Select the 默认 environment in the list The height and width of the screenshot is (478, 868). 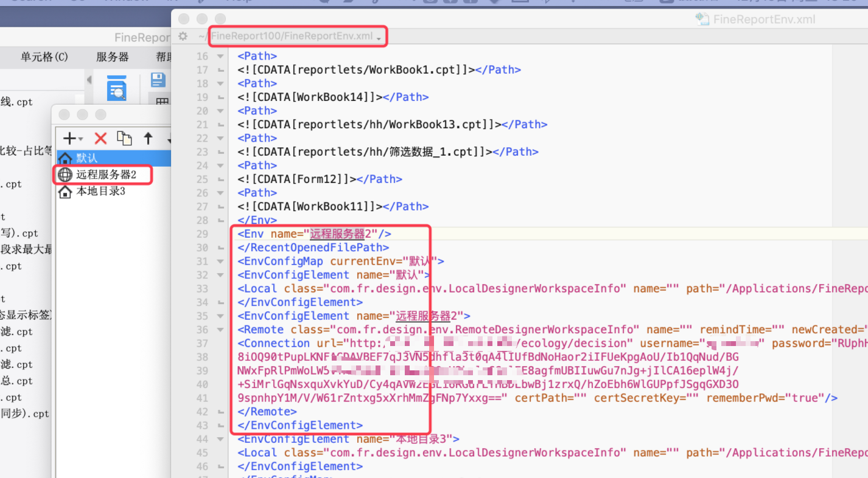tap(113, 158)
